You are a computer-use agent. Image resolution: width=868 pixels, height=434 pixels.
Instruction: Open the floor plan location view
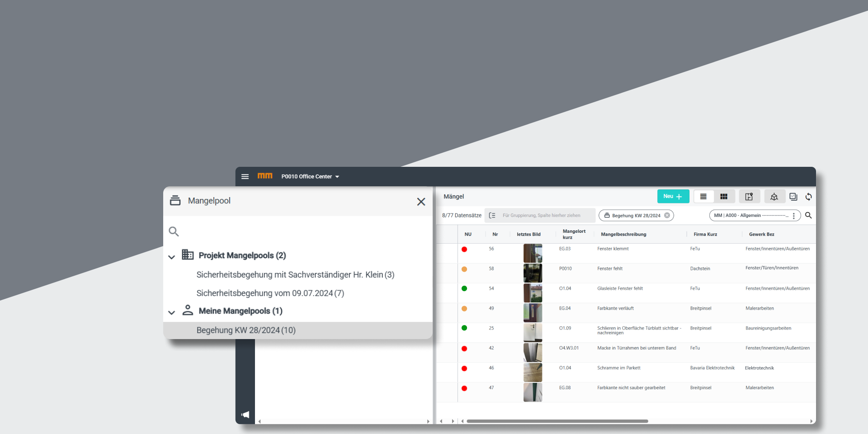tap(749, 197)
